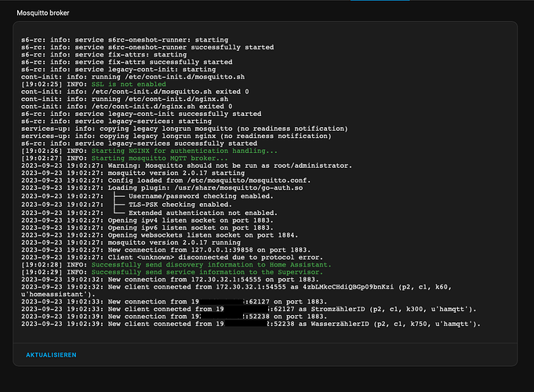Select 'Starting mosquitto MQTT broker...' line
This screenshot has height=392, width=534.
click(125, 158)
